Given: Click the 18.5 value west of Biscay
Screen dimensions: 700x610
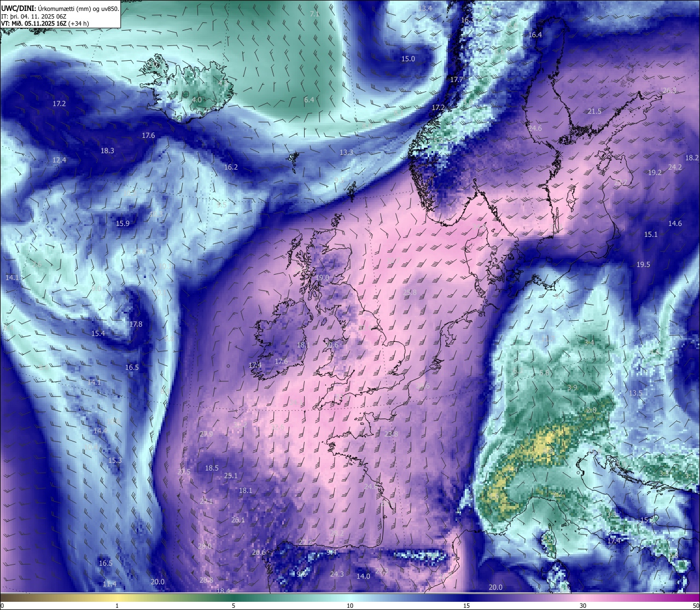Looking at the screenshot, I should click(x=212, y=468).
